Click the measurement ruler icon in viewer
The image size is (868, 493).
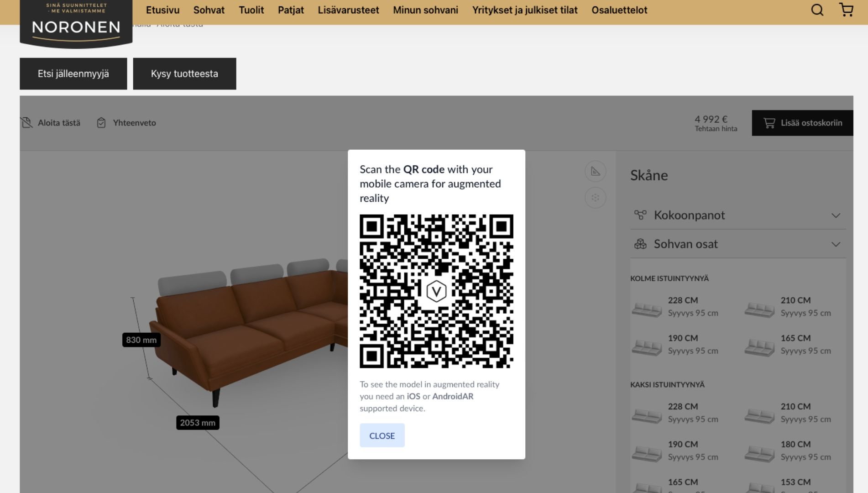pos(595,171)
